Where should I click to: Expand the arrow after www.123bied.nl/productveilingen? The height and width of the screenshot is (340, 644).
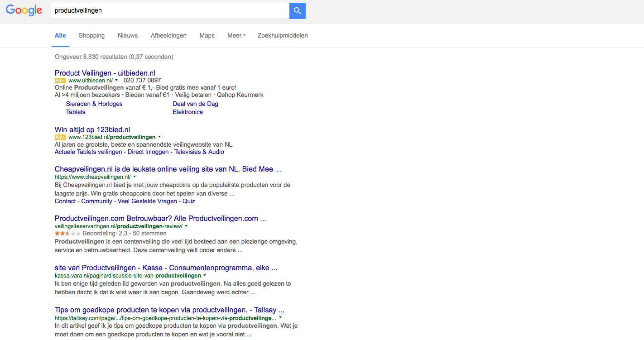click(159, 137)
